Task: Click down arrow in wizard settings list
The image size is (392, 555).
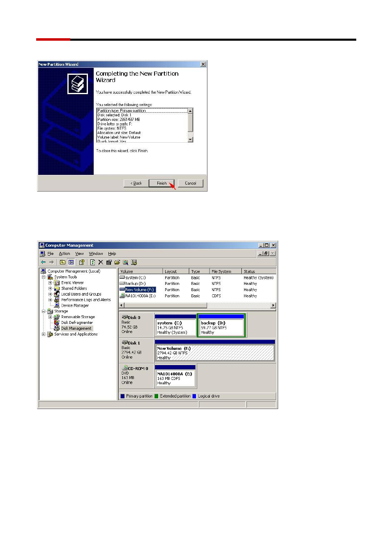Action: pos(190,140)
